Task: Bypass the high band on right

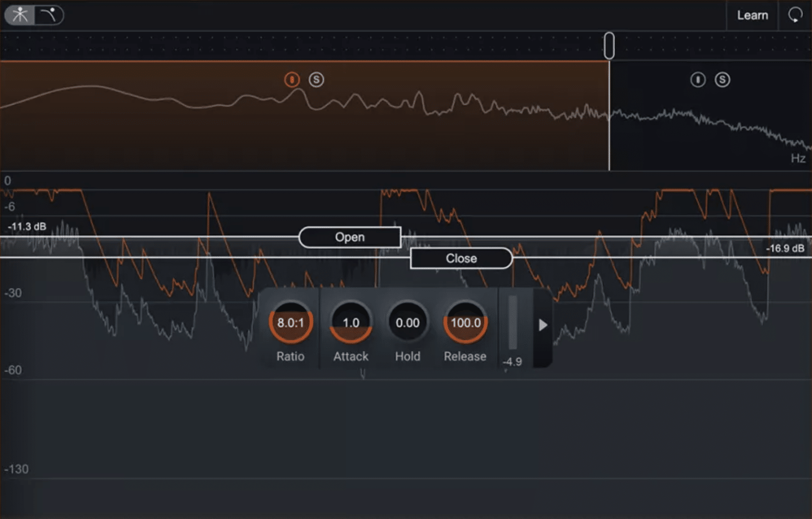Action: (x=698, y=79)
